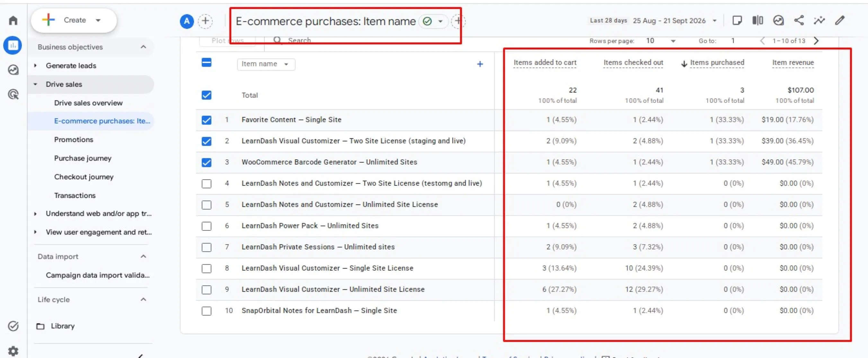The image size is (868, 358).
Task: Open the Item name dimension dropdown
Action: pos(266,64)
